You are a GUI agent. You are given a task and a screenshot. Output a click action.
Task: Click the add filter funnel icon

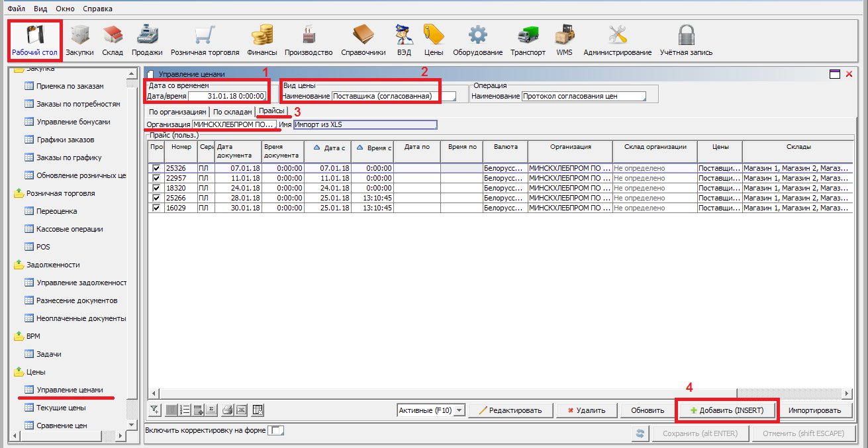[154, 410]
